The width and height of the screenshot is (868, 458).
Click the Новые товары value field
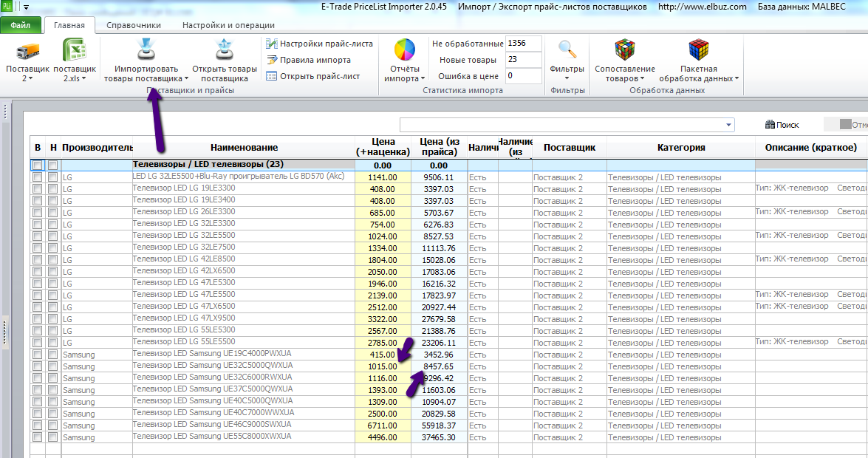523,59
